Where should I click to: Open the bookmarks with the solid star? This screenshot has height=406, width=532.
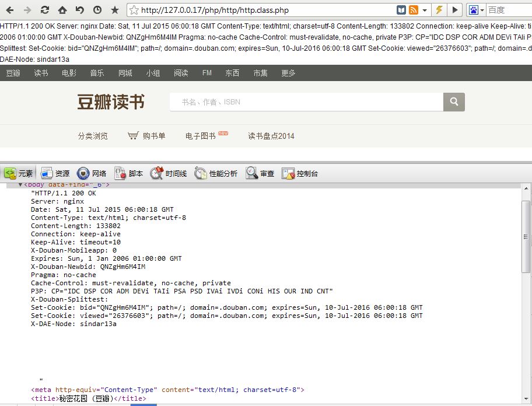tap(115, 10)
